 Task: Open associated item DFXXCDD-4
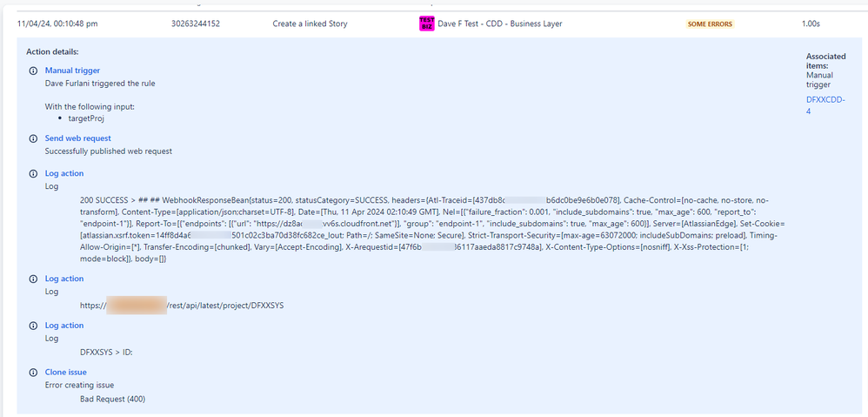click(825, 105)
